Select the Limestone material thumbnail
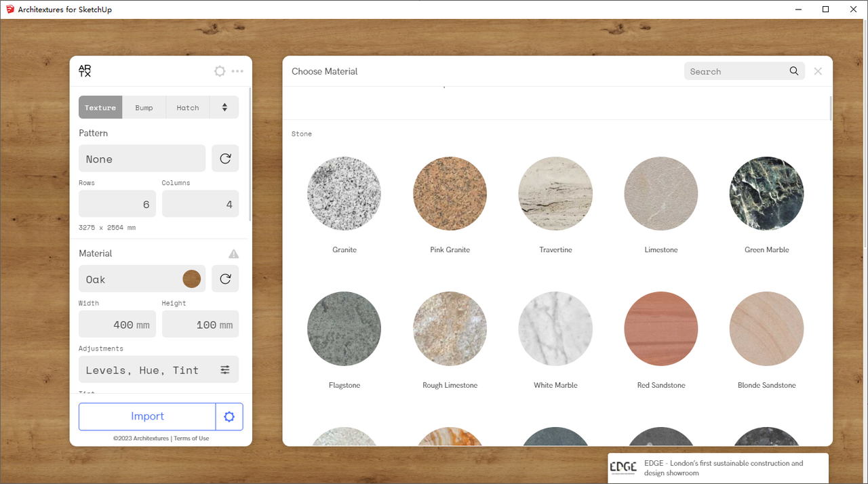Viewport: 868px width, 484px height. click(x=661, y=193)
